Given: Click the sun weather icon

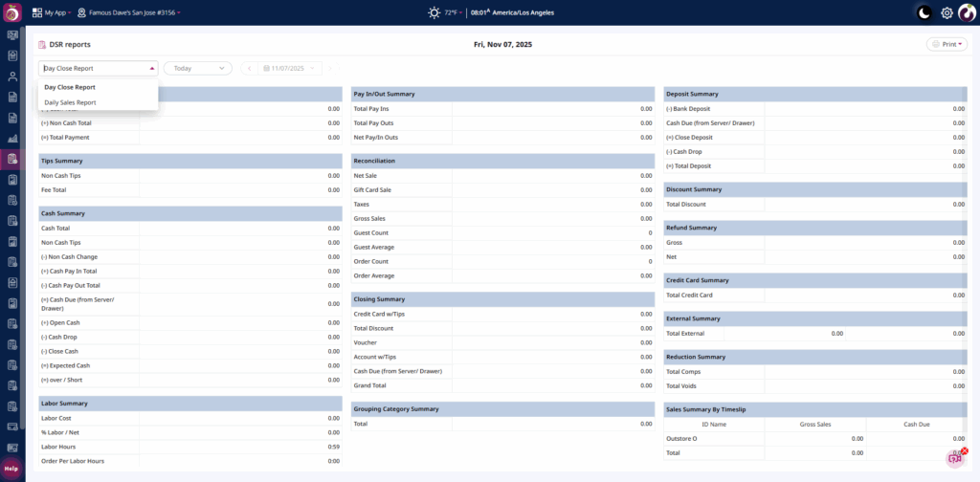Looking at the screenshot, I should [434, 12].
